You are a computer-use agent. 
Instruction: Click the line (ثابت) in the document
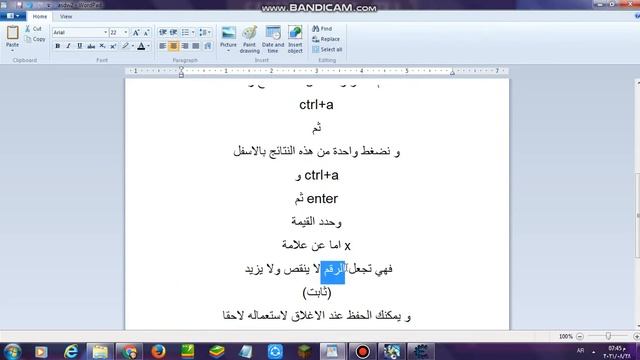pyautogui.click(x=317, y=292)
